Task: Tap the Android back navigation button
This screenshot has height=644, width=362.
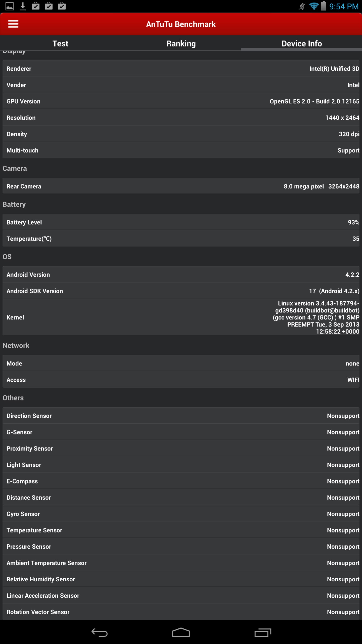Action: tap(100, 632)
